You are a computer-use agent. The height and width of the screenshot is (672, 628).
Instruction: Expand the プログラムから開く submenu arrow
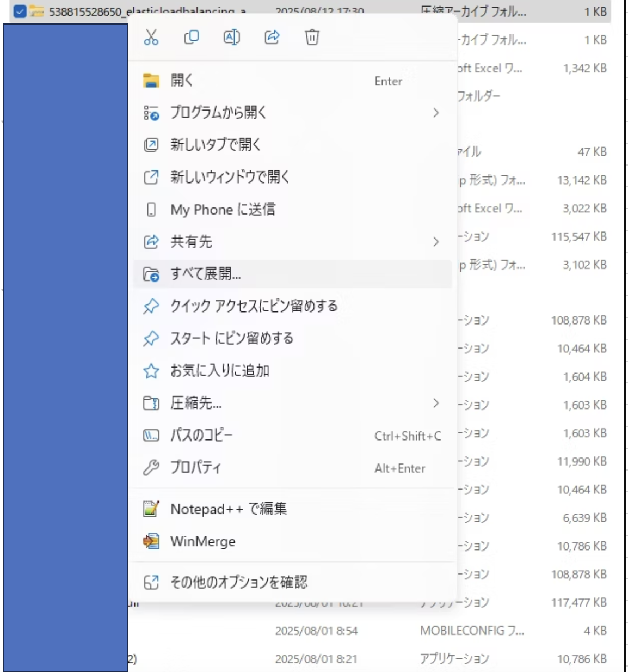(x=436, y=113)
